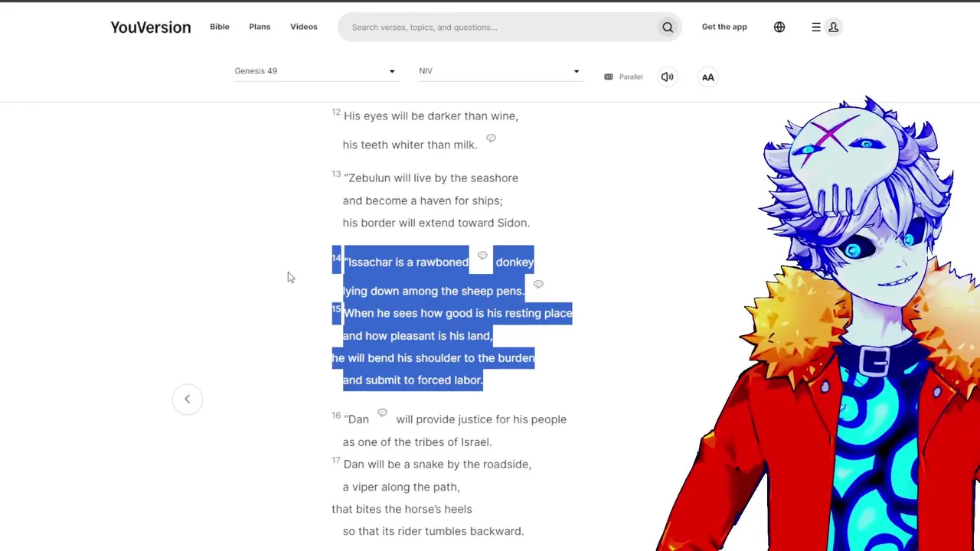
Task: Open the language globe icon
Action: point(779,28)
